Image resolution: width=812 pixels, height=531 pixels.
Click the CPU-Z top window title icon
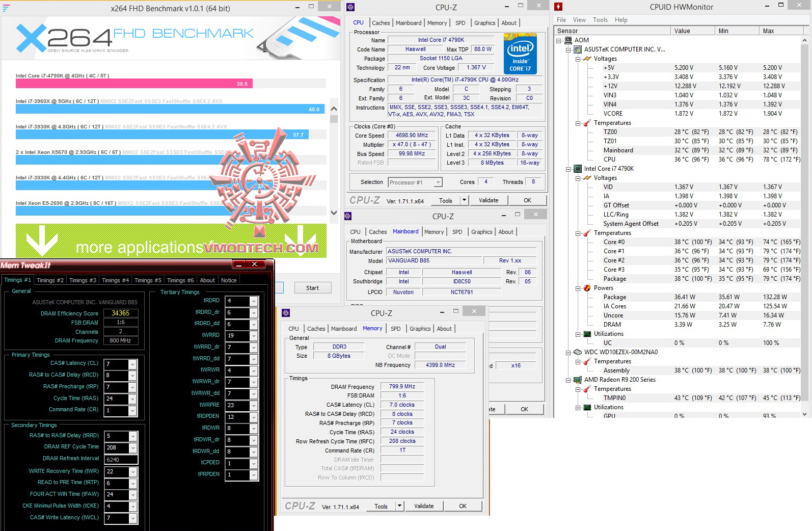[x=350, y=7]
